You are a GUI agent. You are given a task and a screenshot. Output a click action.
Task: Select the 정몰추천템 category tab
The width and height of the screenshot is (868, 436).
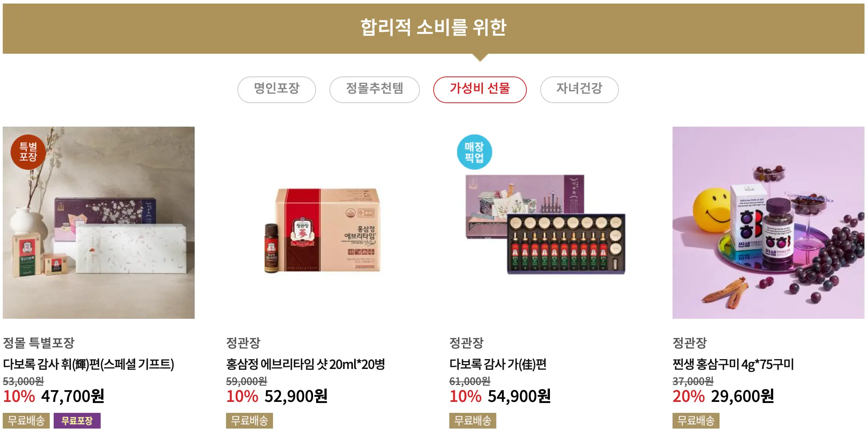pos(374,89)
